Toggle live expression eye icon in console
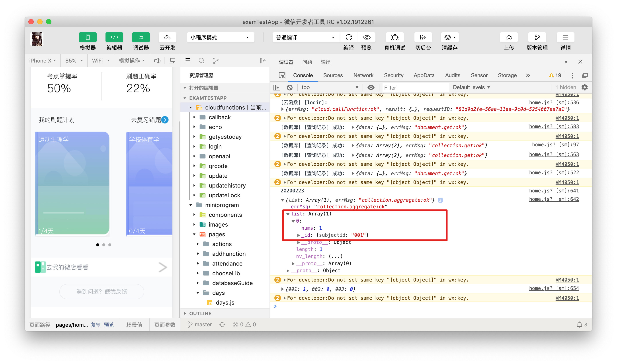 pyautogui.click(x=371, y=87)
